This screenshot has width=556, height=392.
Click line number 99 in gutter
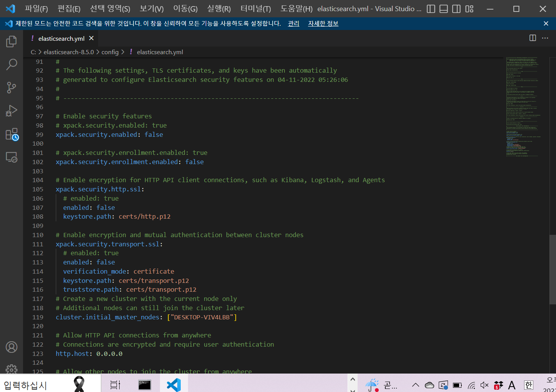(x=40, y=135)
